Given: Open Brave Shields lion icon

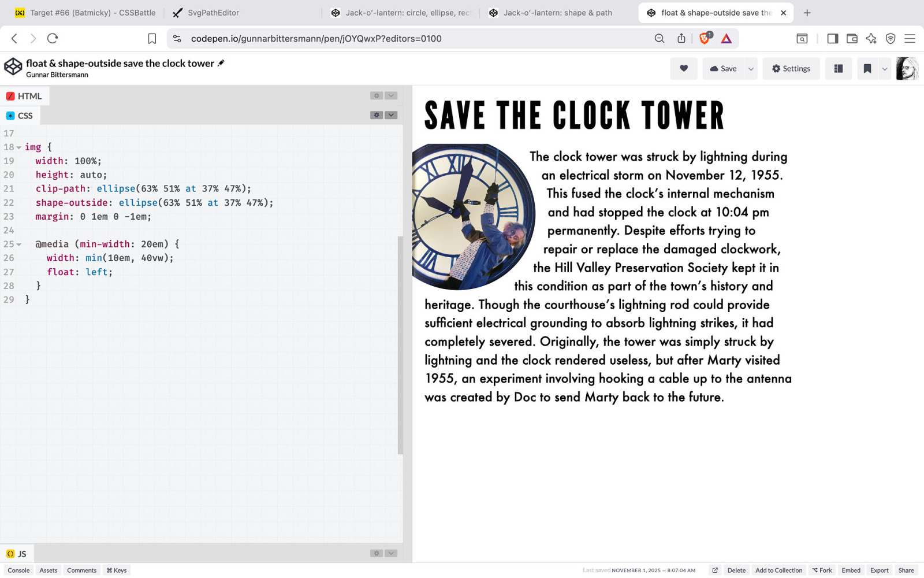Looking at the screenshot, I should pos(705,39).
